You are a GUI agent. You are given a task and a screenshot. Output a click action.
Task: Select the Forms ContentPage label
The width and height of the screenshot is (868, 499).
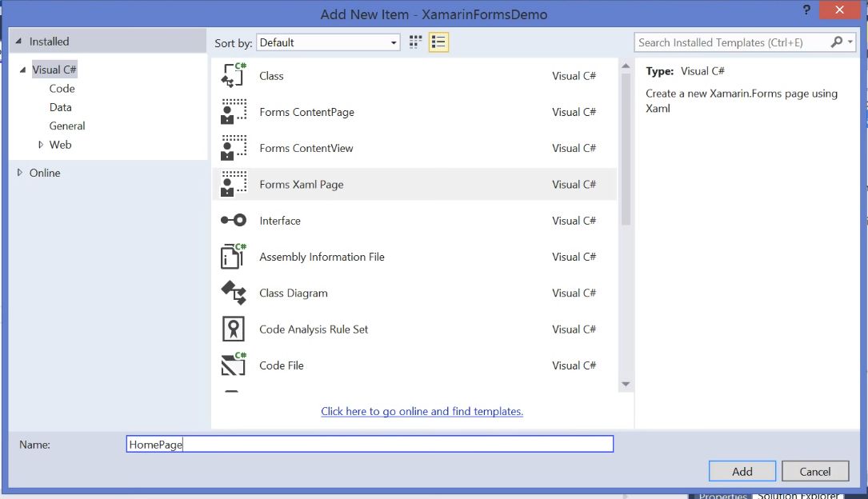click(306, 112)
